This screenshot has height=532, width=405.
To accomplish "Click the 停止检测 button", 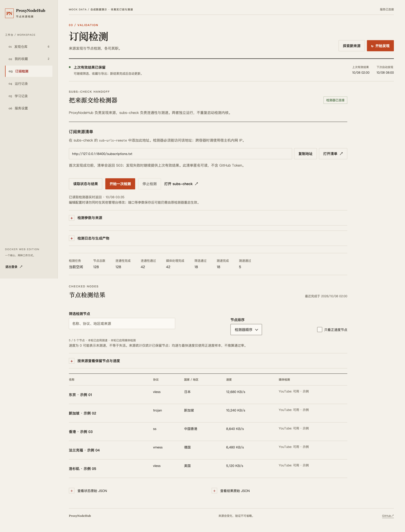I will click(x=150, y=184).
